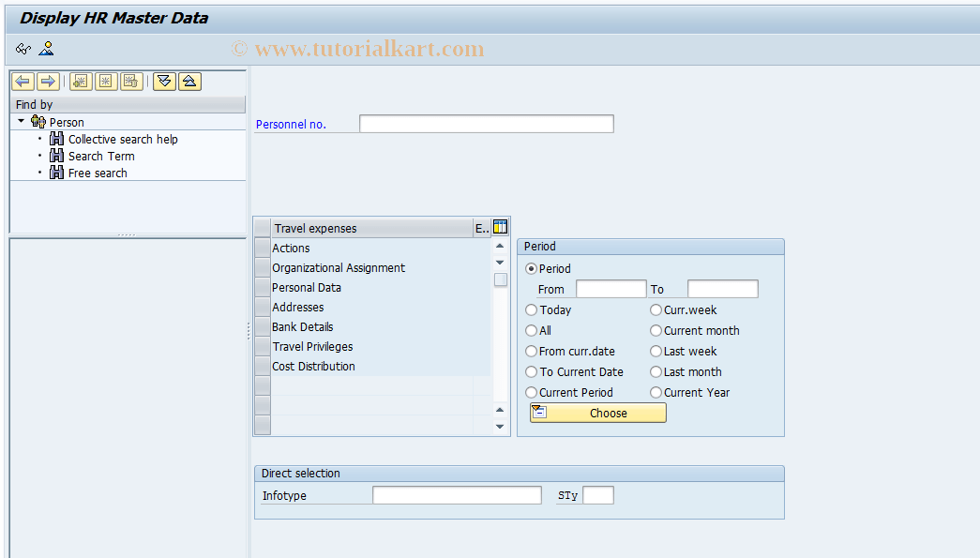Click the double up-chevron expand icon
The image size is (980, 558).
tap(188, 82)
